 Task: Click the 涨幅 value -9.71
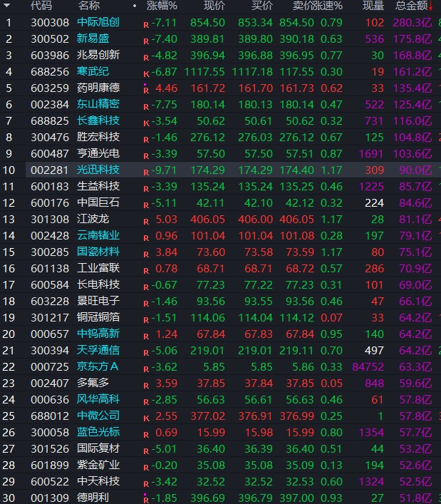pyautogui.click(x=164, y=170)
